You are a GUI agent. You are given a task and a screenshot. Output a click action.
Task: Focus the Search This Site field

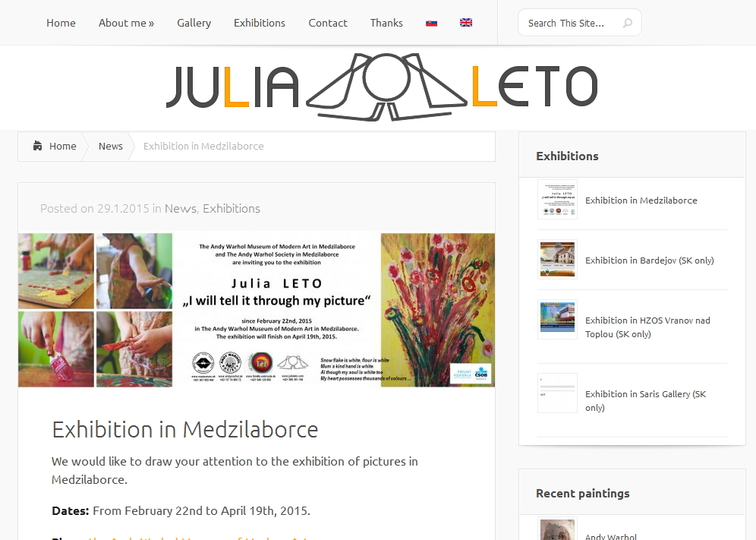coord(572,23)
